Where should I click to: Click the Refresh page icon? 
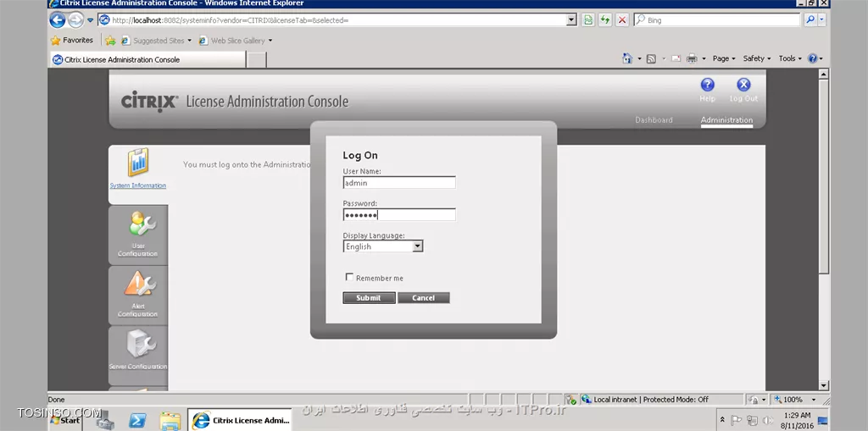605,20
